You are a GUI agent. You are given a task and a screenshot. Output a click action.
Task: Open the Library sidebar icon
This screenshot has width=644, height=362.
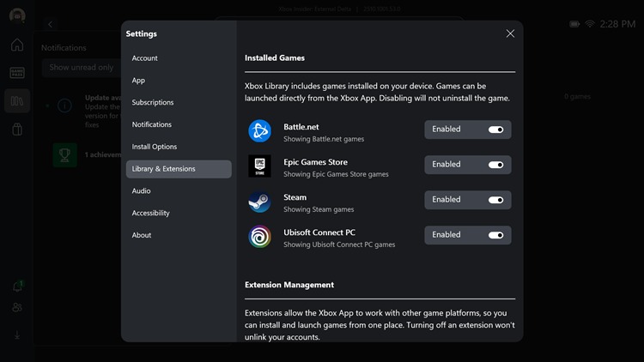click(17, 101)
